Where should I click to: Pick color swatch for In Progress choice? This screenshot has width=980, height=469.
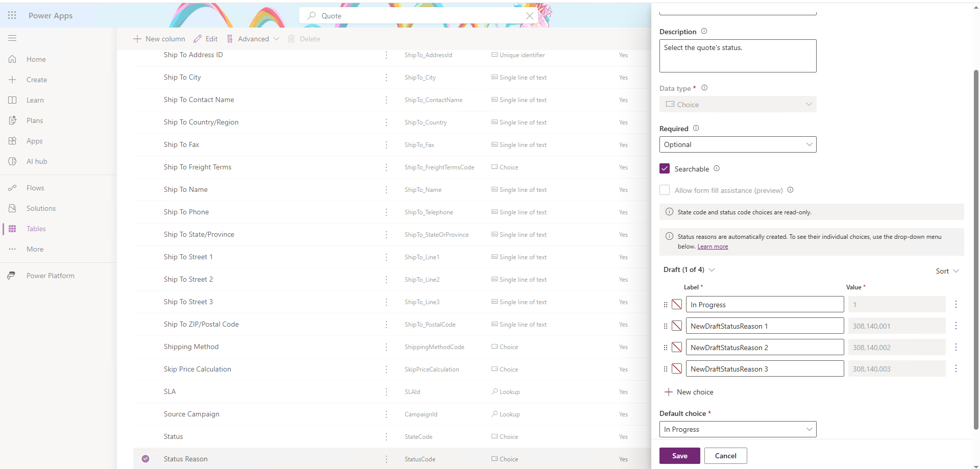pos(677,304)
